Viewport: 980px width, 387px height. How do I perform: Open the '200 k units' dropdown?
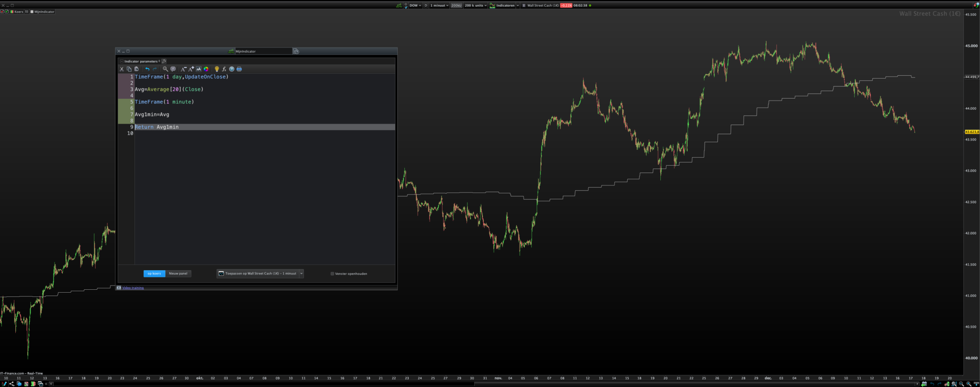(x=476, y=5)
